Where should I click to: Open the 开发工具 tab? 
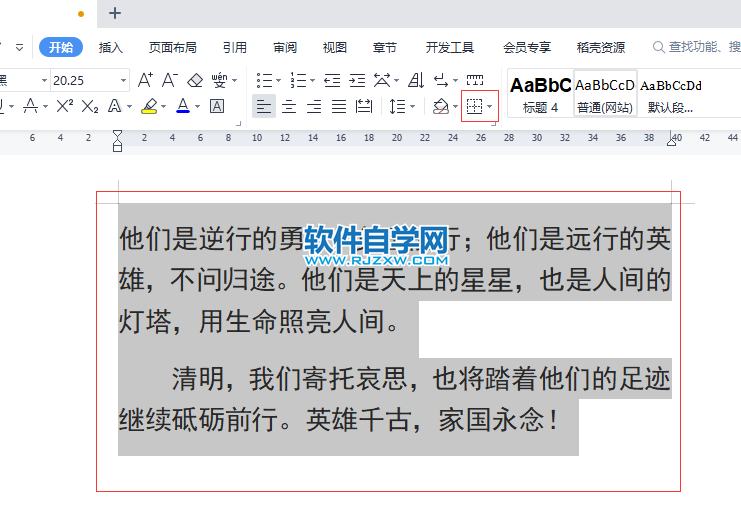pyautogui.click(x=449, y=47)
